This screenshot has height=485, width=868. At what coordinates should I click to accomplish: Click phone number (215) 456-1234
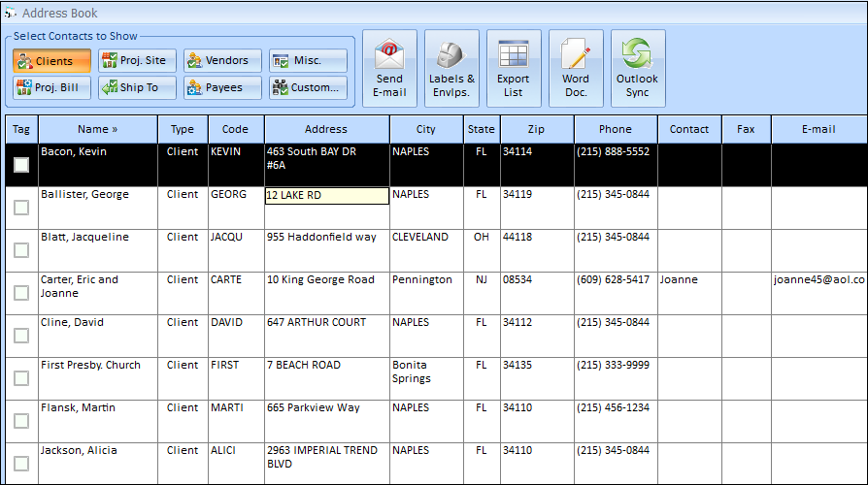tap(614, 407)
